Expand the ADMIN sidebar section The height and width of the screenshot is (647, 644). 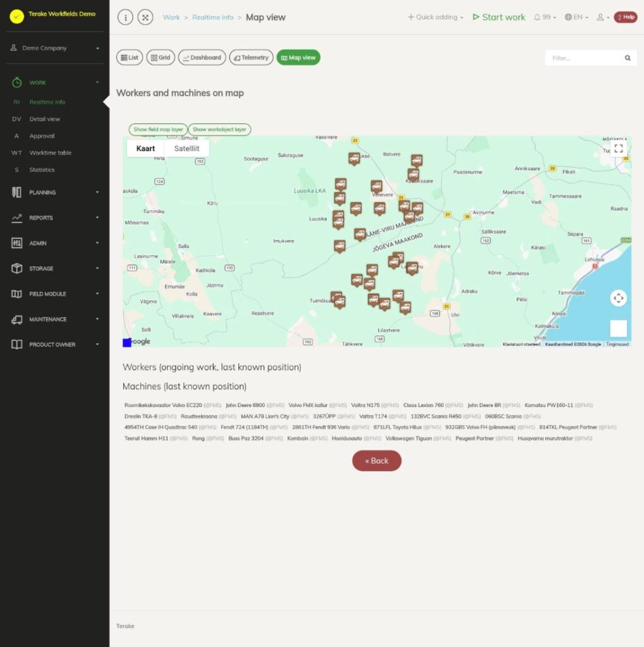click(55, 243)
